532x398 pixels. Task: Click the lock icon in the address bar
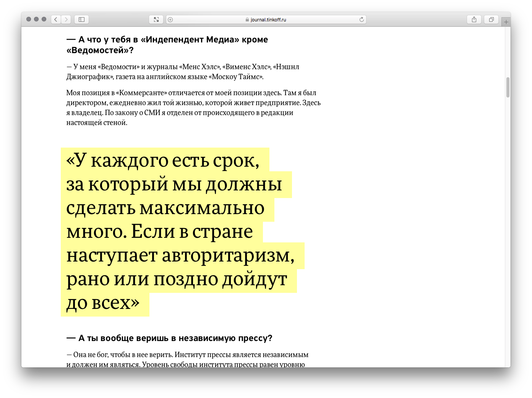pos(247,19)
